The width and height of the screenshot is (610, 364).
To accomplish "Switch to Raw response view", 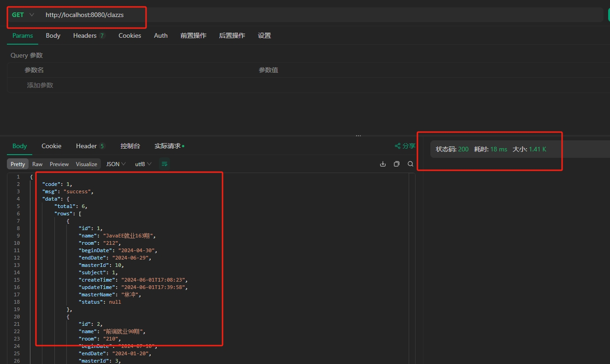I will (x=37, y=164).
